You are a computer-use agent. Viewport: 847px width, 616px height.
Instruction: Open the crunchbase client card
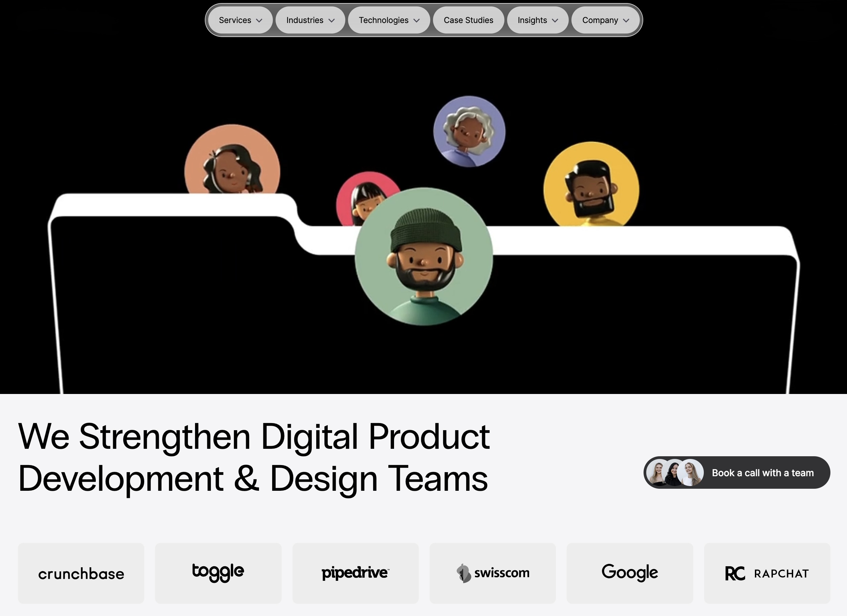coord(81,573)
